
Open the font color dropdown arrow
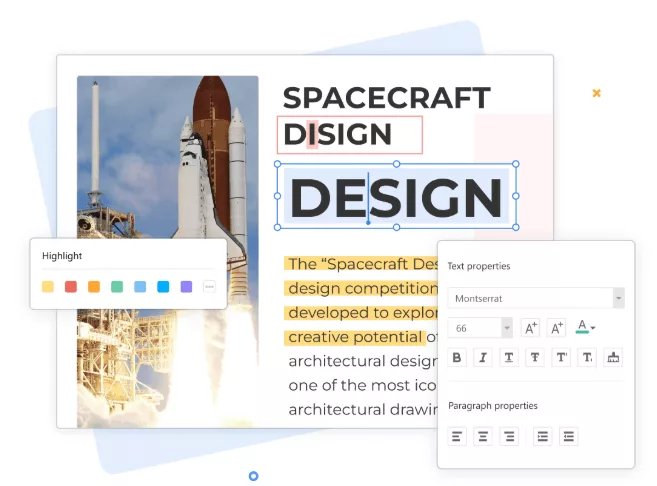pyautogui.click(x=593, y=328)
